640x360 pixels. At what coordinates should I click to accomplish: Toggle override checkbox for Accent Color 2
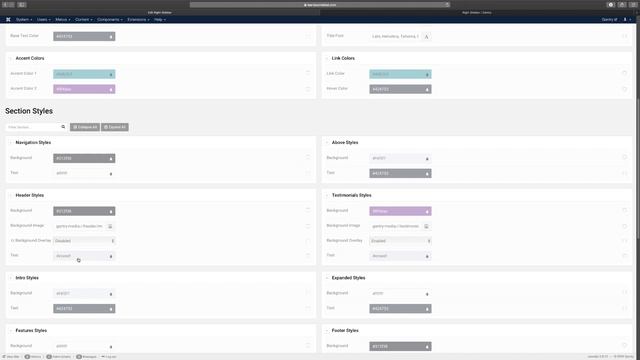pos(308,89)
